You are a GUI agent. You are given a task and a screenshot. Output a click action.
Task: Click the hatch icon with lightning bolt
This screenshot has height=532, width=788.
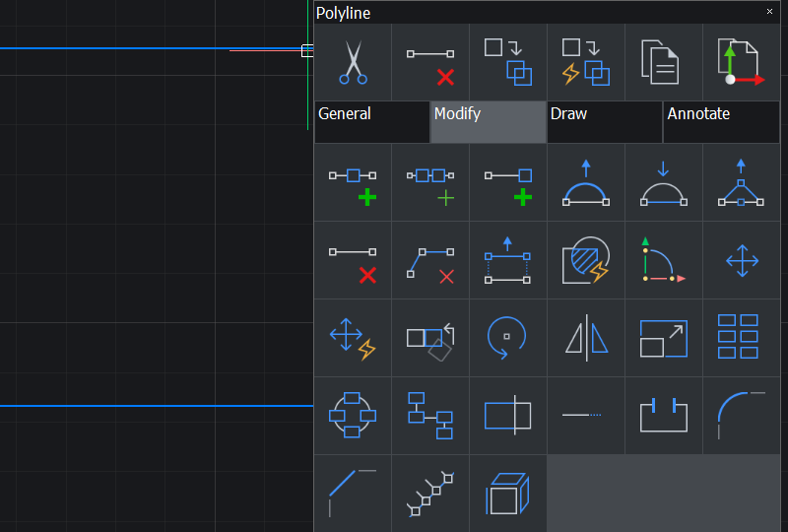tap(586, 260)
